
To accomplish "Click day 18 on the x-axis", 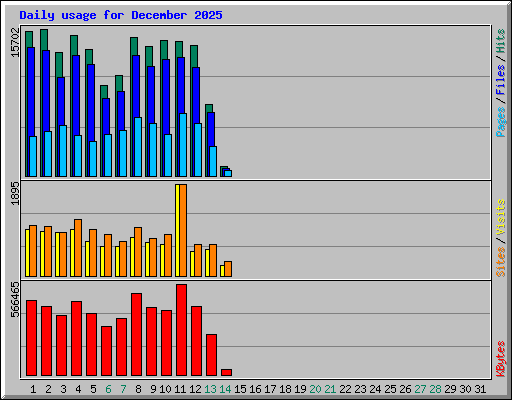I will [x=285, y=389].
